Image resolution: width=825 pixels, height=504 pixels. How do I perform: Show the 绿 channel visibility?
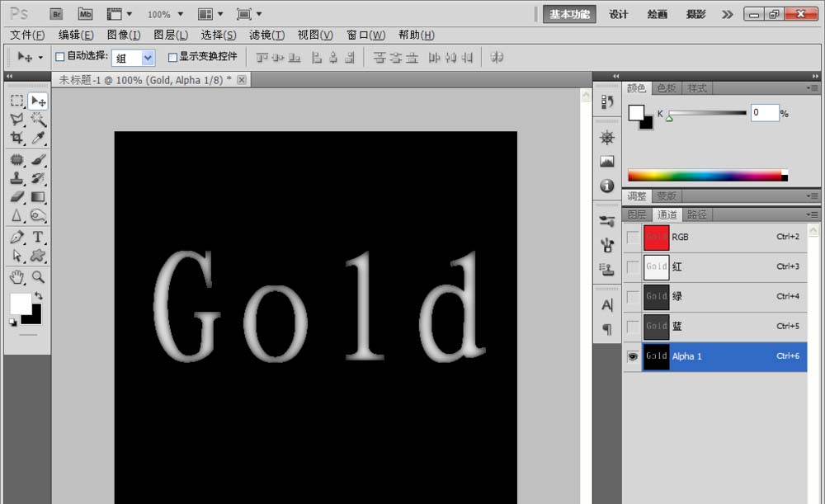[x=633, y=297]
